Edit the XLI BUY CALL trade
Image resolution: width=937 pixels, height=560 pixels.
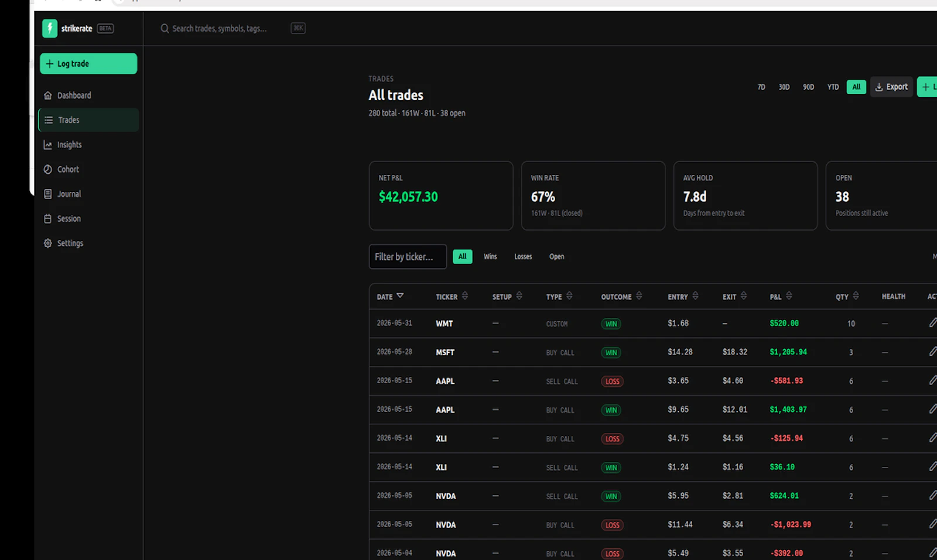click(x=933, y=438)
